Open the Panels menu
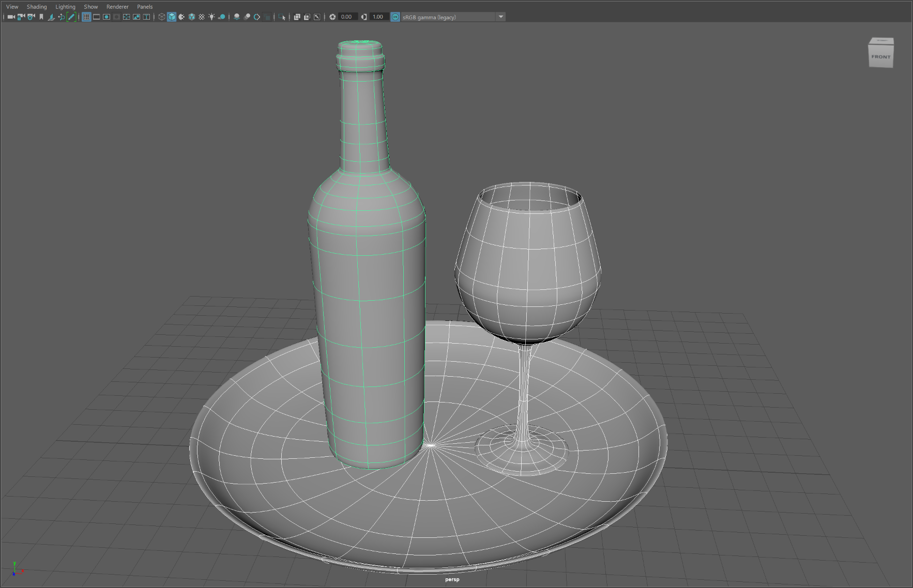The image size is (913, 588). click(x=145, y=7)
